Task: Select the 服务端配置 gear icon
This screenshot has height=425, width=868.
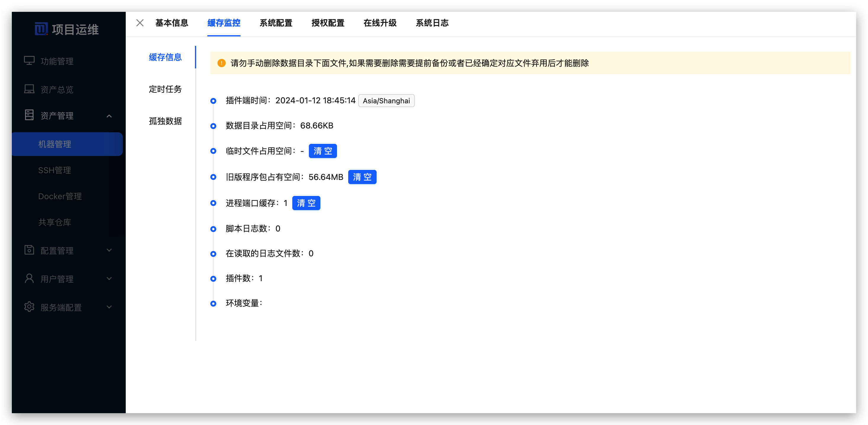Action: 29,307
